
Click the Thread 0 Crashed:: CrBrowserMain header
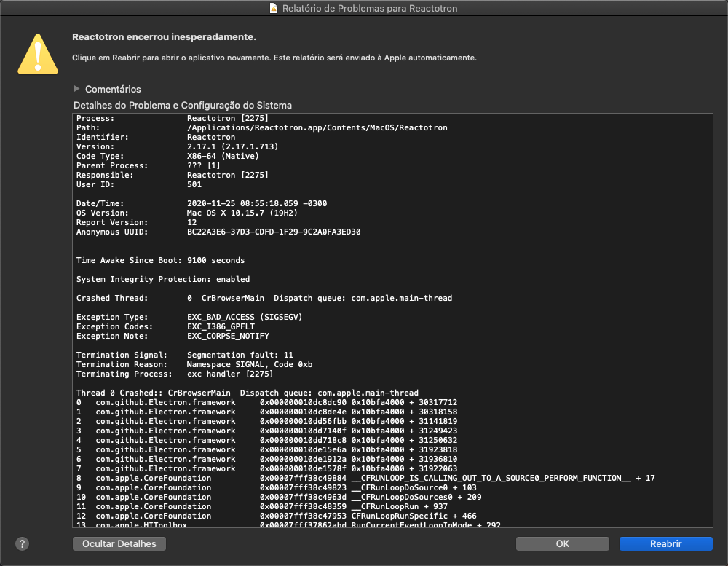[x=248, y=393]
